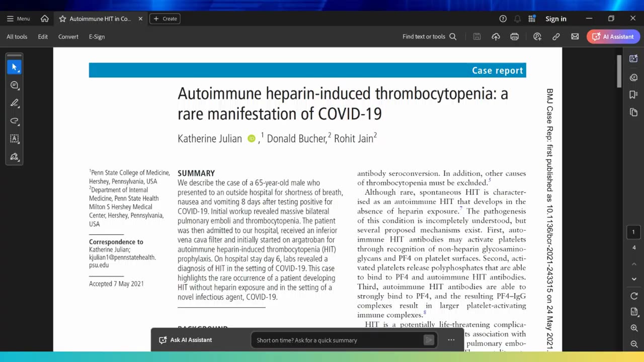The height and width of the screenshot is (362, 644).
Task: Click Sign in
Action: click(556, 19)
